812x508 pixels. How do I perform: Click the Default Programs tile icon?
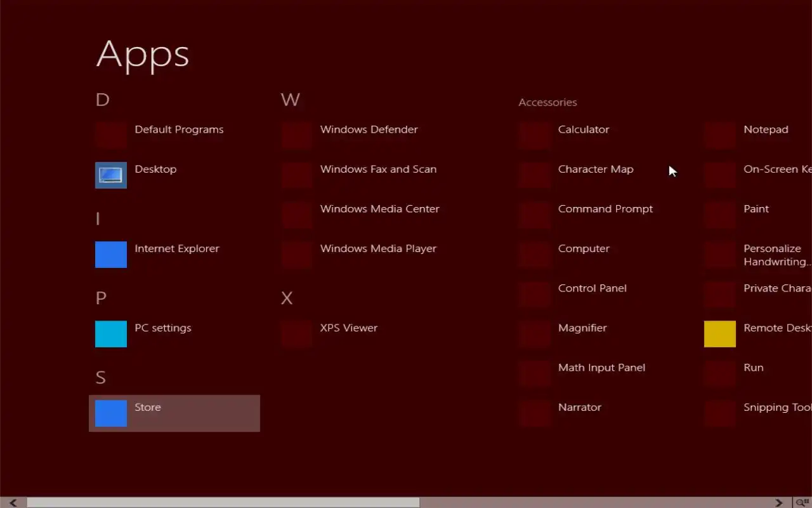coord(111,135)
